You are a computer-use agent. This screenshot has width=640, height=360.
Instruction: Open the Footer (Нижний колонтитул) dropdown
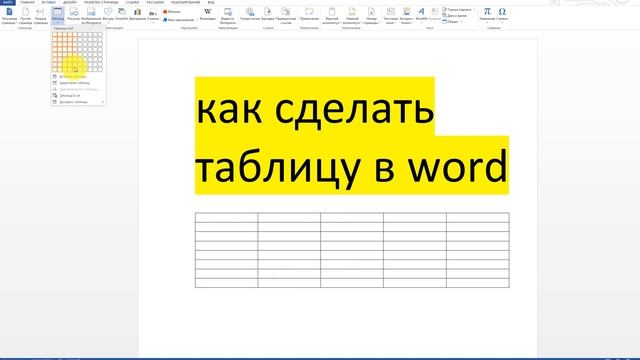[352, 16]
